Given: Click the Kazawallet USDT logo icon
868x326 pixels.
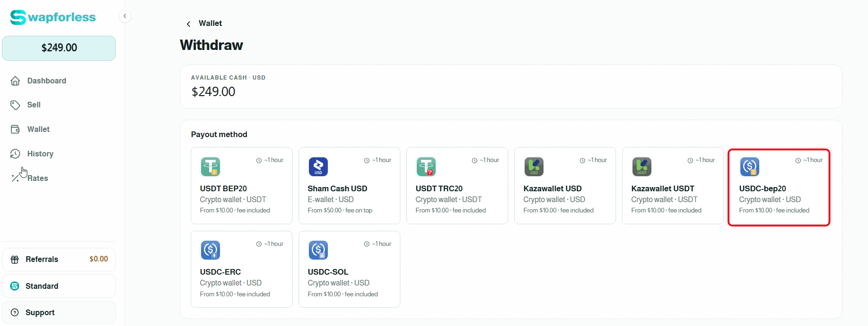Looking at the screenshot, I should pyautogui.click(x=642, y=167).
